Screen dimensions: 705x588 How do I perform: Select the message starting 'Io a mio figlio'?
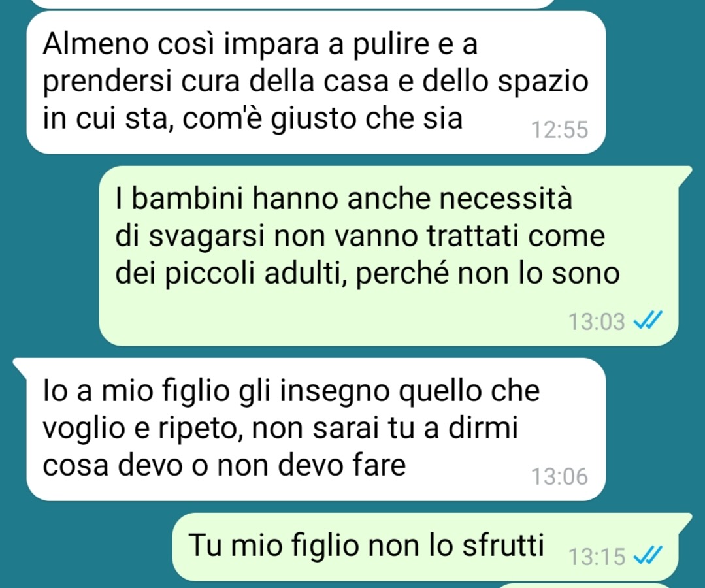point(316,429)
